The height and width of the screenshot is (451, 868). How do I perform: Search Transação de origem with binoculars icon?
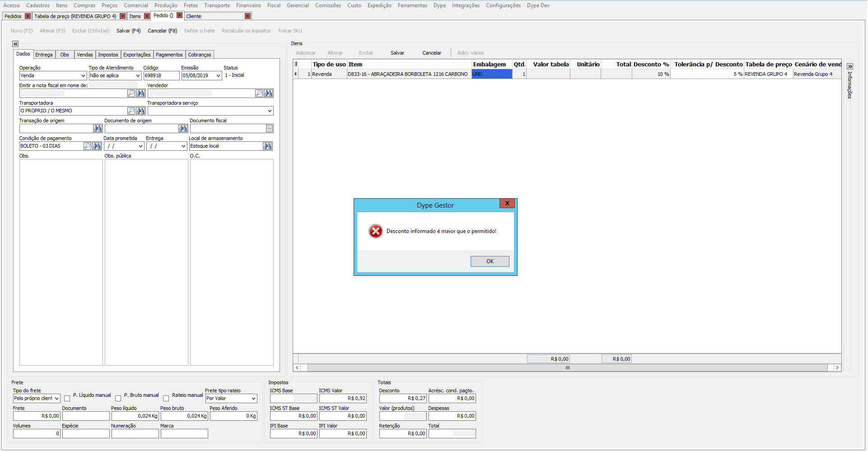(98, 129)
